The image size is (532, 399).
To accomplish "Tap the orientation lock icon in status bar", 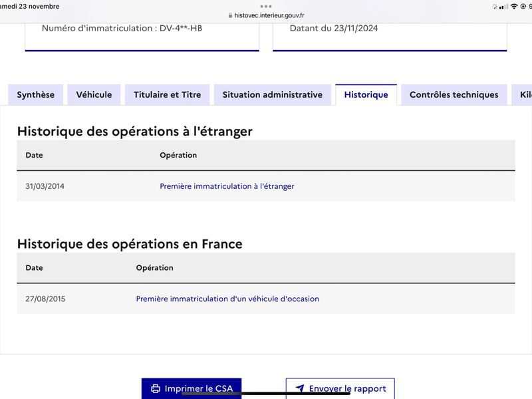I will [x=523, y=6].
